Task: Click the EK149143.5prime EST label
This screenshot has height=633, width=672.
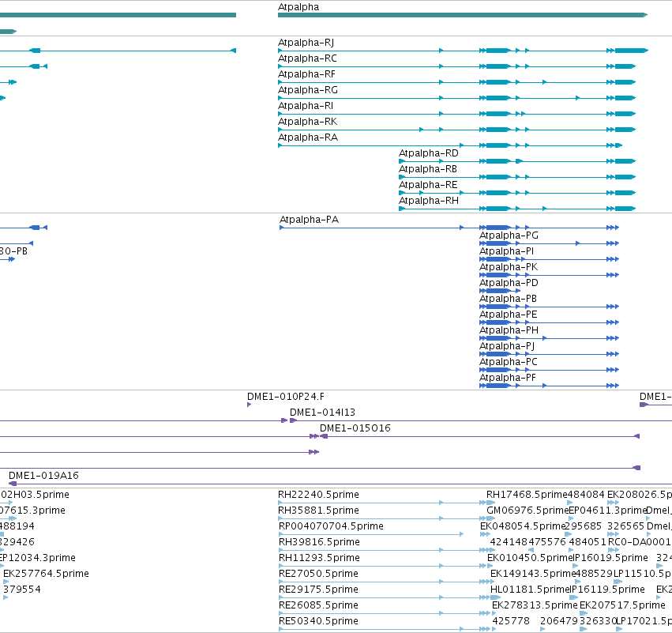Action: pos(533,574)
